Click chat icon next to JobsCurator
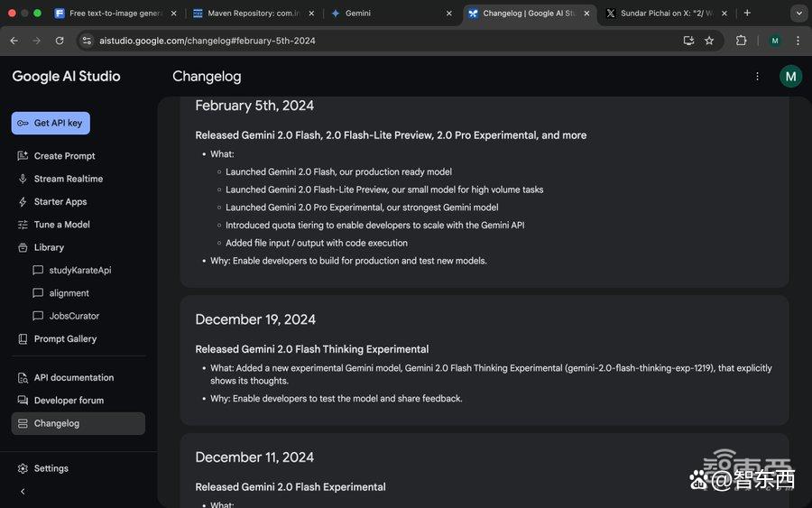This screenshot has height=508, width=812. (38, 316)
